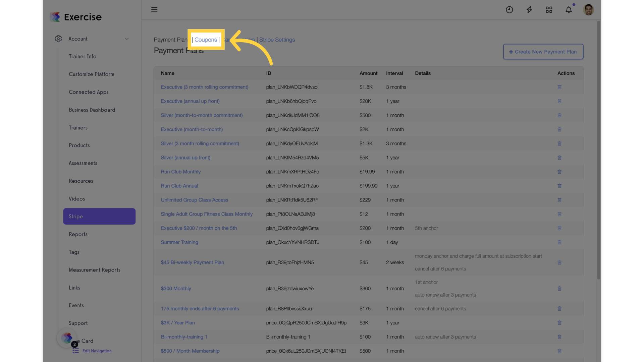This screenshot has width=644, height=362.
Task: Delete the $500 / Month Membership plan
Action: [x=559, y=351]
